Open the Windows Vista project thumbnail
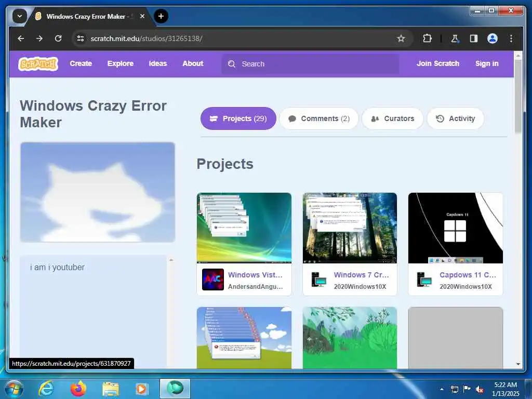 click(x=244, y=228)
